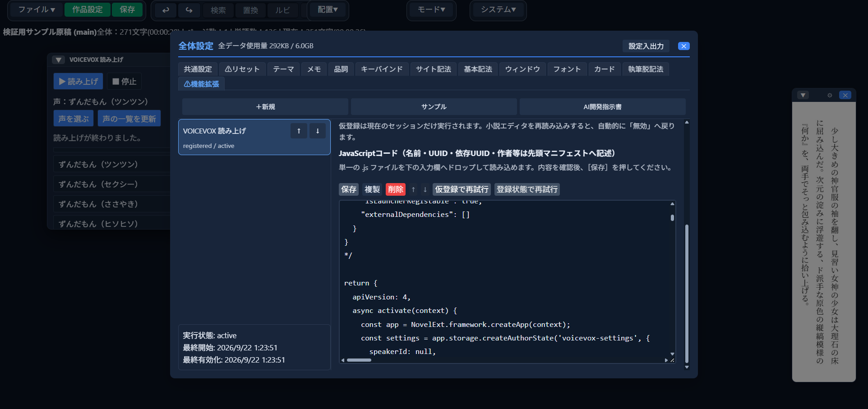Open AI開発指示書
This screenshot has height=409, width=868.
tap(603, 107)
